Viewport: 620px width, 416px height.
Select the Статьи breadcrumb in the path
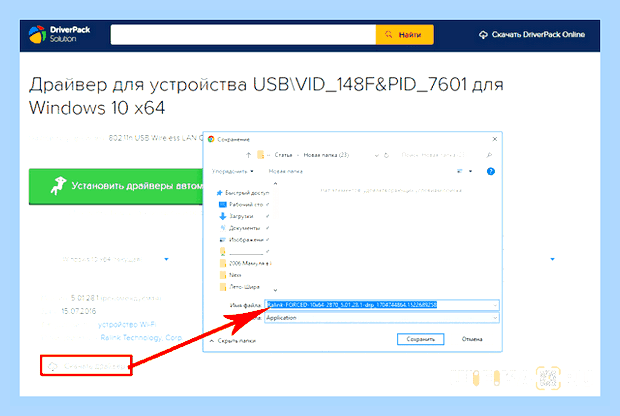pos(283,155)
